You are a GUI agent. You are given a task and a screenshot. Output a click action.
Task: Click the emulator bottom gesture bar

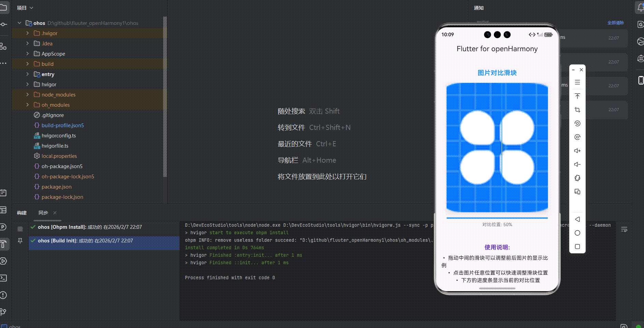tap(497, 288)
